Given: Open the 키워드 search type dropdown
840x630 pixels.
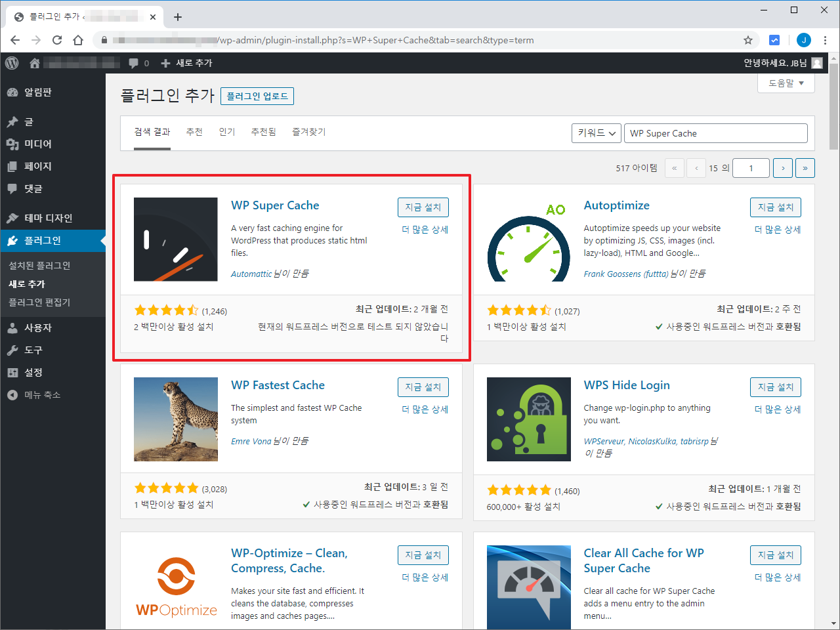Looking at the screenshot, I should click(597, 133).
